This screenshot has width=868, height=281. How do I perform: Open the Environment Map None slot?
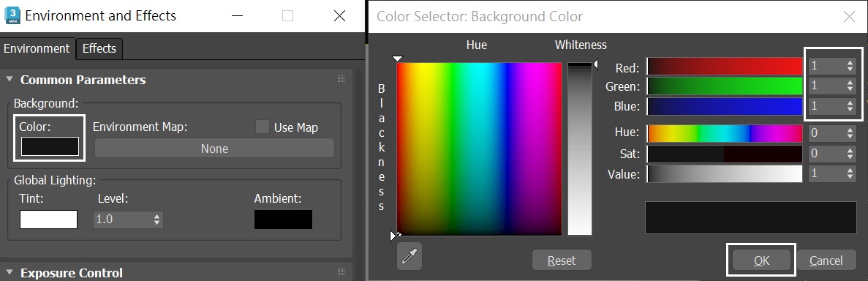tap(215, 149)
